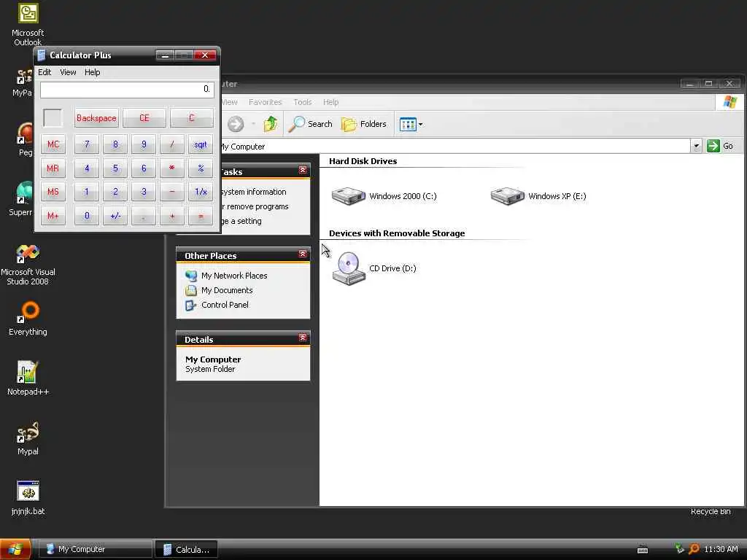Open the Views dropdown arrow

pyautogui.click(x=420, y=124)
